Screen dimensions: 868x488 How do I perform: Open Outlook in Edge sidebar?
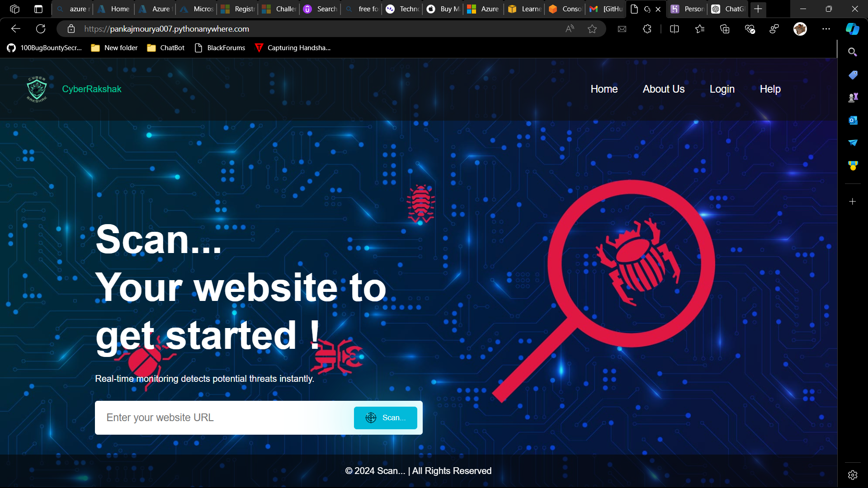853,120
